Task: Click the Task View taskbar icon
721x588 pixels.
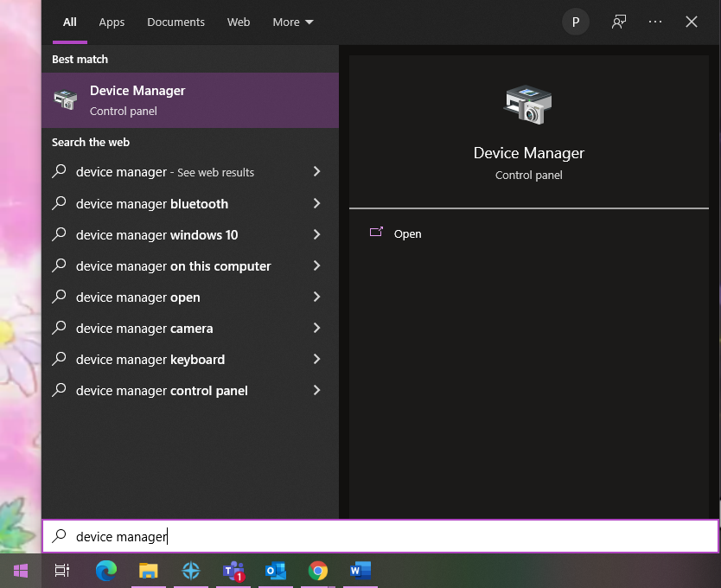Action: [61, 571]
